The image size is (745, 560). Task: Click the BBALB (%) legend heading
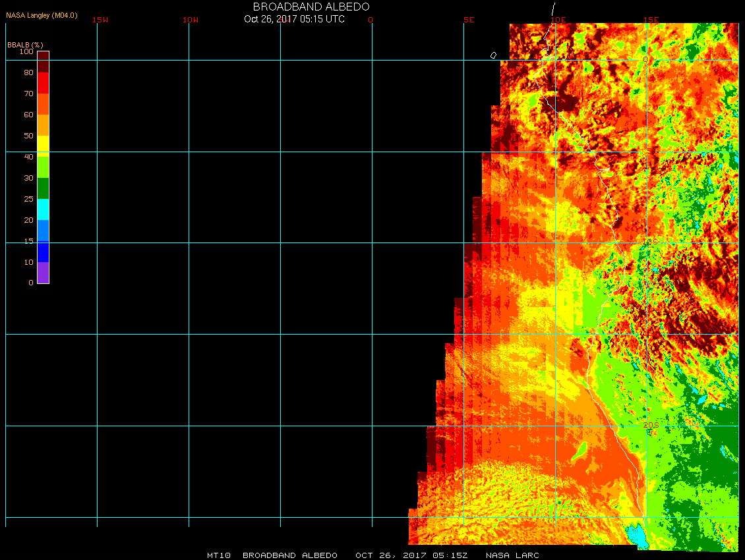[x=25, y=45]
